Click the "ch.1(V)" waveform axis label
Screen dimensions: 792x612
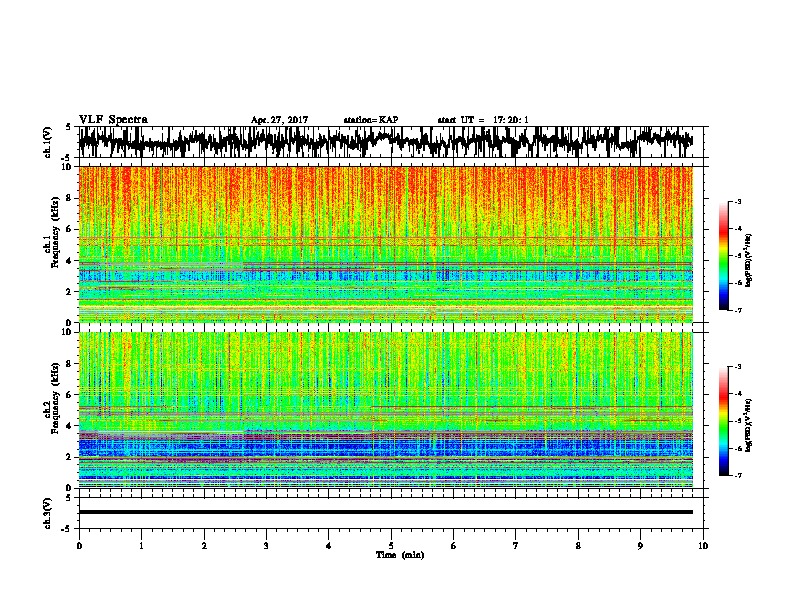click(48, 142)
